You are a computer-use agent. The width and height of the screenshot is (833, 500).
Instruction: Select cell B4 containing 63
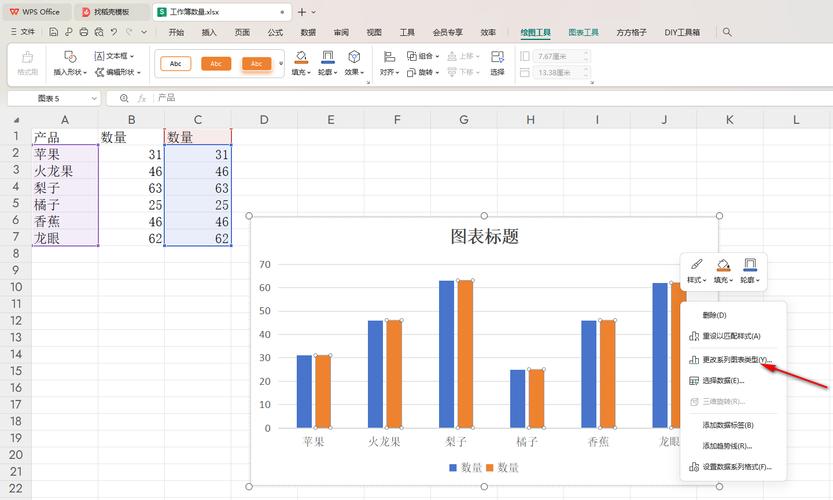[x=131, y=188]
